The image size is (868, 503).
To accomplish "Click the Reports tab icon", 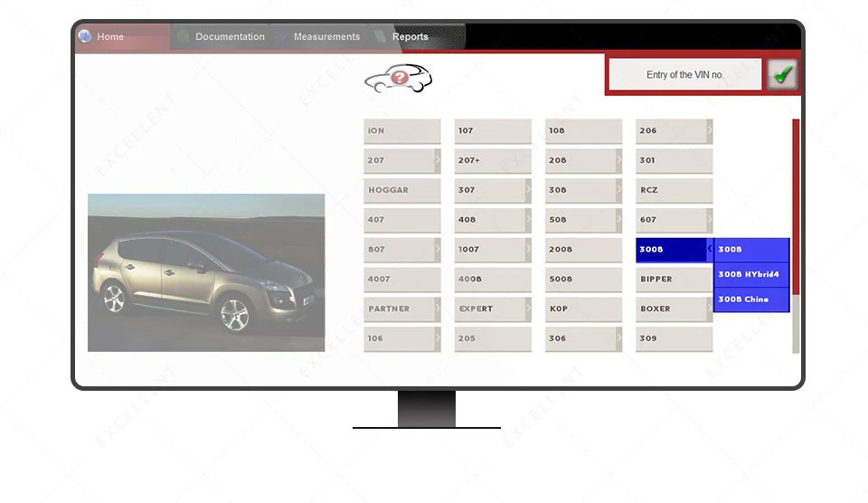I will tap(380, 36).
